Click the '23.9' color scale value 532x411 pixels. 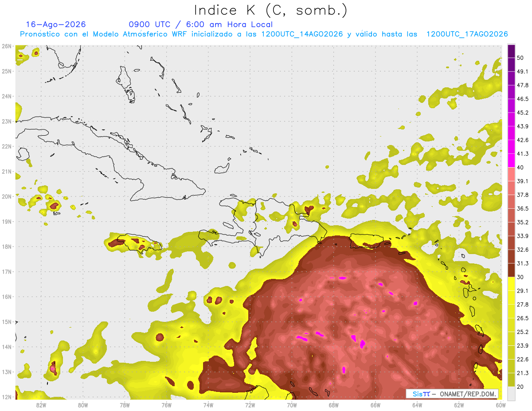point(522,346)
